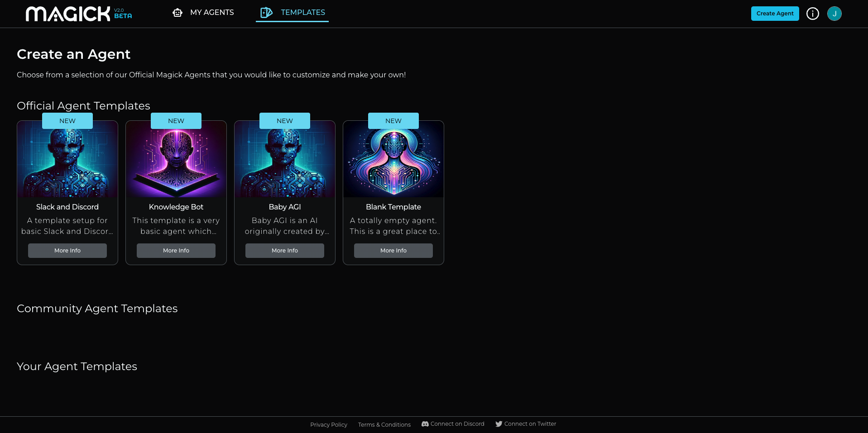
Task: Switch to the My Agents tab
Action: click(212, 13)
